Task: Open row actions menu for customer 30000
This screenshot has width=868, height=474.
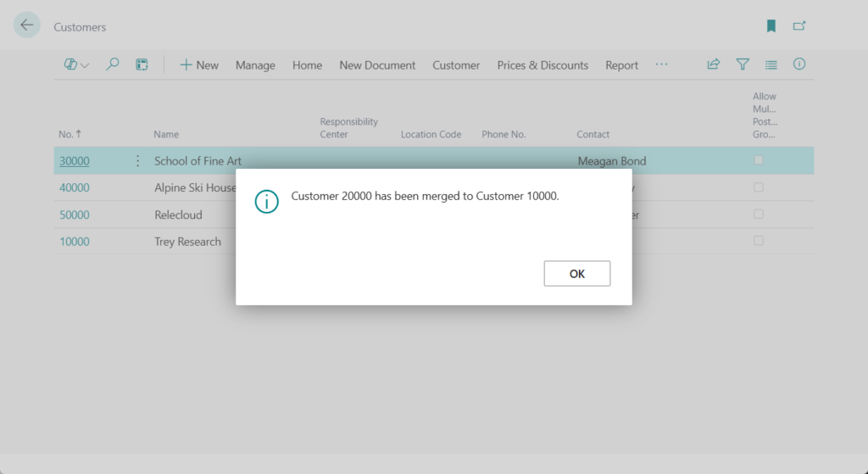Action: click(x=138, y=160)
